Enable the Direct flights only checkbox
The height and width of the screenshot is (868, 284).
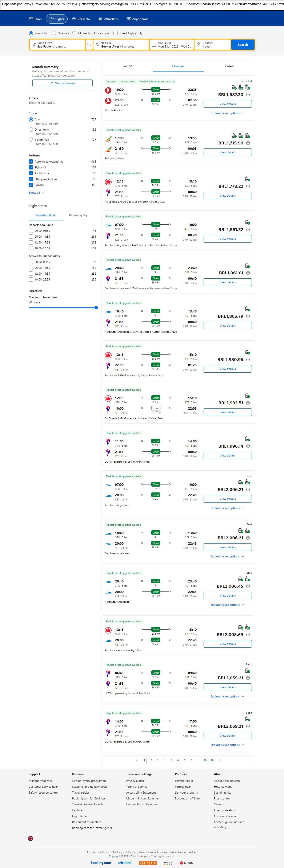[x=116, y=33]
